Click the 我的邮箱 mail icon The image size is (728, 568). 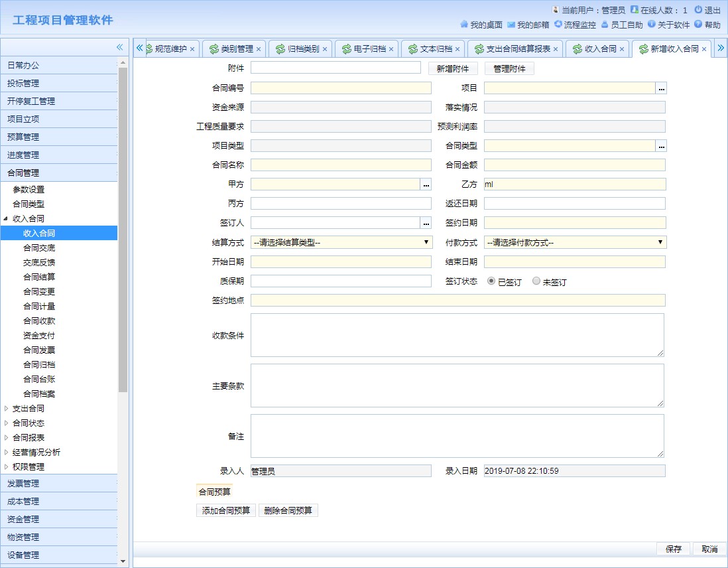[511, 24]
